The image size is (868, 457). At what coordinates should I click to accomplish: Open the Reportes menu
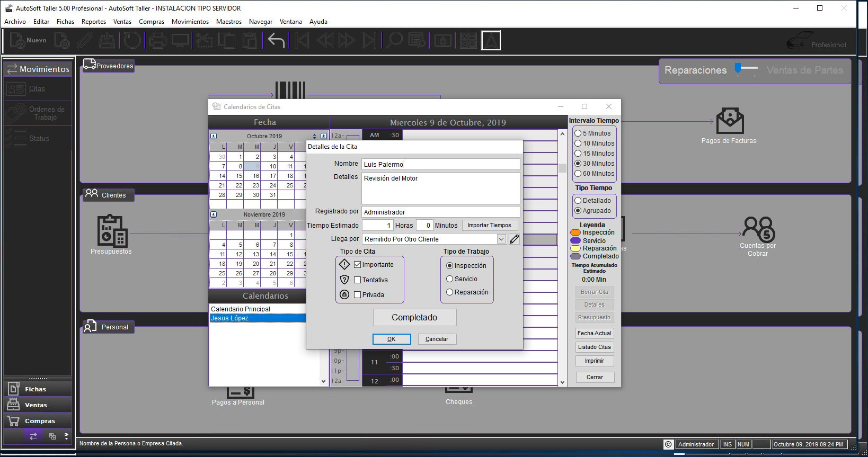pos(94,22)
